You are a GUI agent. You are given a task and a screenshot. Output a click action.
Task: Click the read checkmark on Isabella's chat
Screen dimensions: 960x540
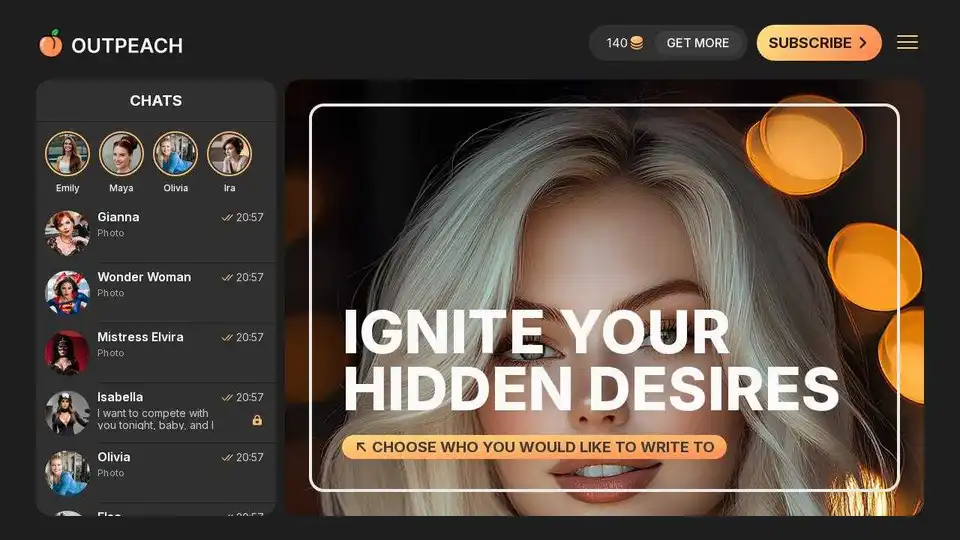tap(227, 397)
